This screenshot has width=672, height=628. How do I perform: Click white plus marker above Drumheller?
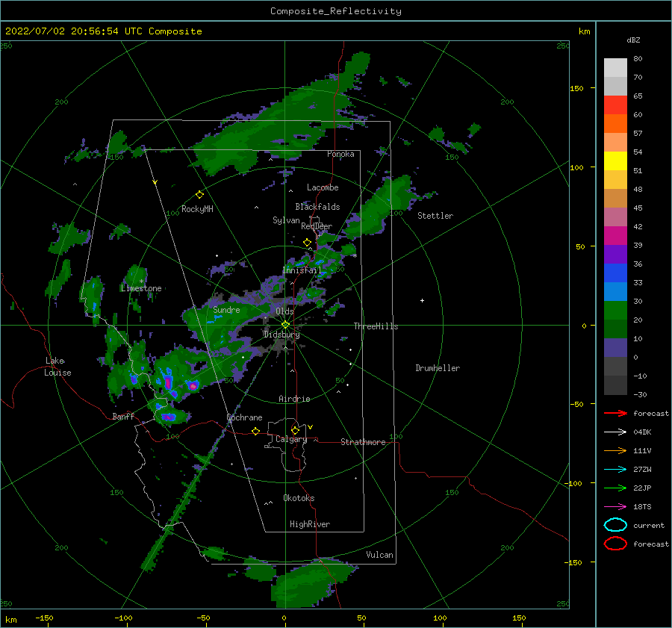click(x=422, y=300)
